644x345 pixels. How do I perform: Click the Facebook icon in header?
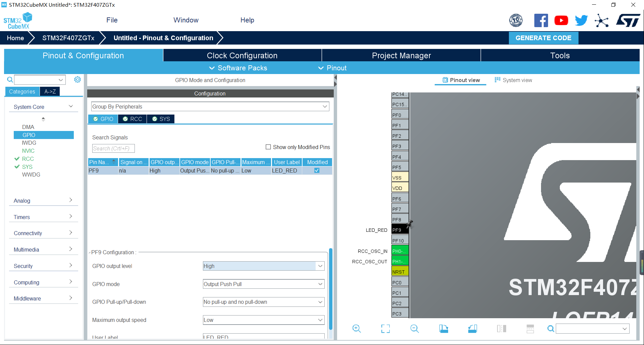click(541, 20)
